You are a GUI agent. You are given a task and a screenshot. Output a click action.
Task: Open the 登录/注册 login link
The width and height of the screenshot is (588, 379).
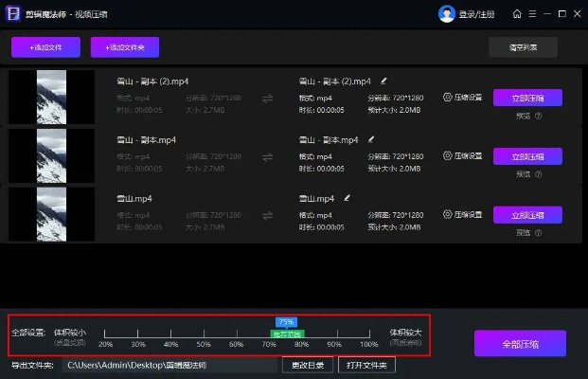pyautogui.click(x=476, y=14)
